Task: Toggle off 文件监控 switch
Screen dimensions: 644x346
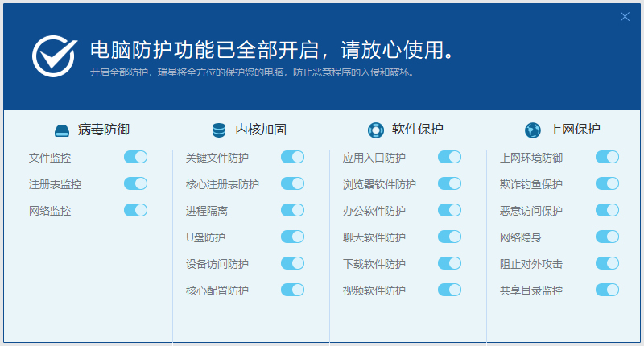Action: 135,158
